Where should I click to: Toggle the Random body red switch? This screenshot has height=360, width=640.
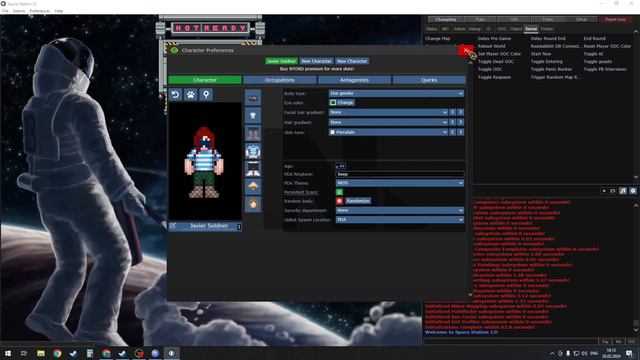[339, 201]
